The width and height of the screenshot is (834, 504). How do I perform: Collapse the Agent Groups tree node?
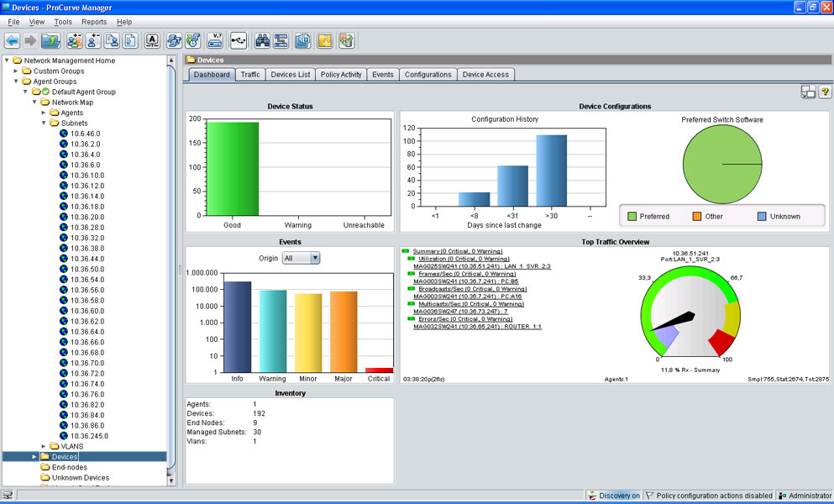[16, 81]
